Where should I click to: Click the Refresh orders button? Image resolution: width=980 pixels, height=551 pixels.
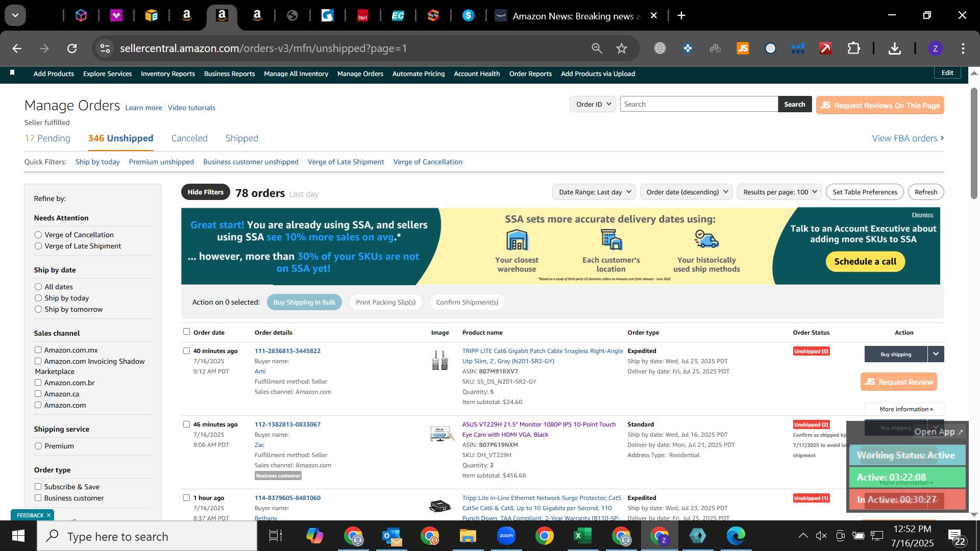click(x=926, y=192)
